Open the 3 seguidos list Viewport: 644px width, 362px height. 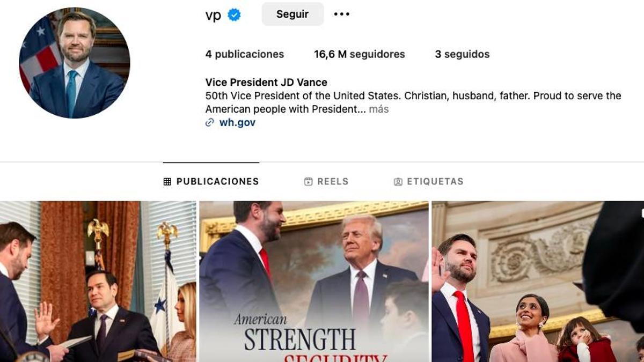[462, 54]
